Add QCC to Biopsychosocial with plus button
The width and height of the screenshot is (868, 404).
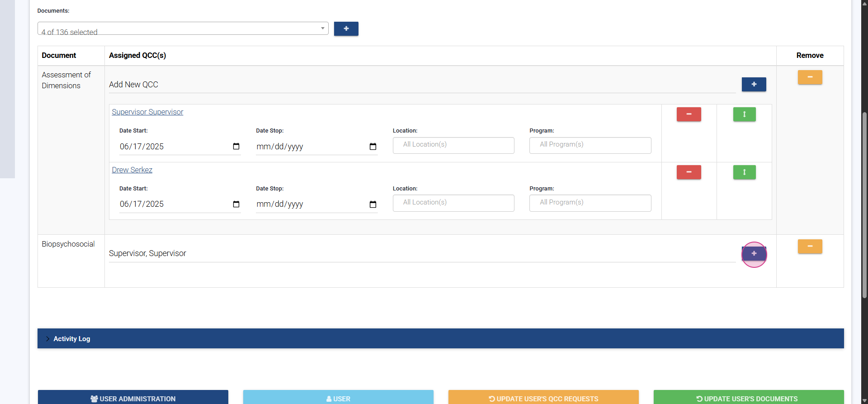click(754, 253)
